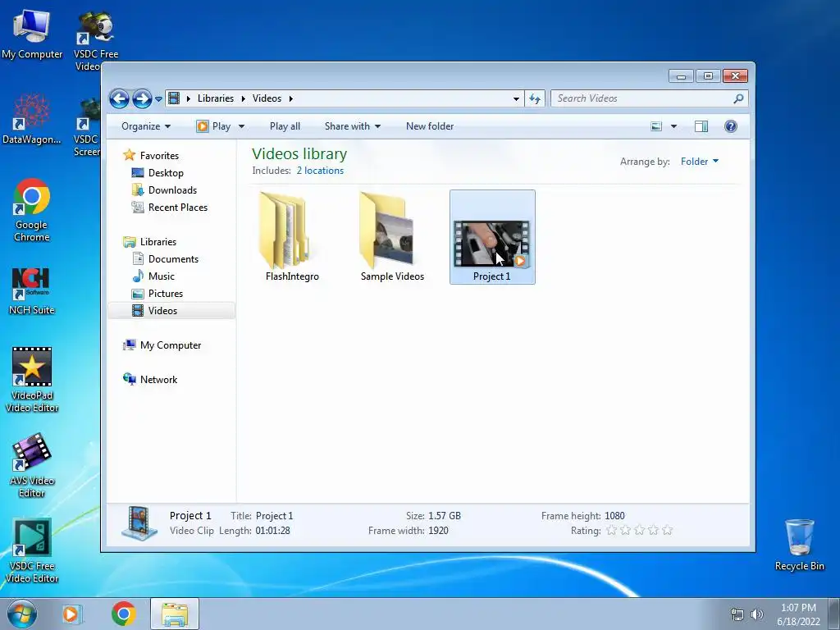This screenshot has width=840, height=630.
Task: Open the Share with menu
Action: tap(353, 126)
